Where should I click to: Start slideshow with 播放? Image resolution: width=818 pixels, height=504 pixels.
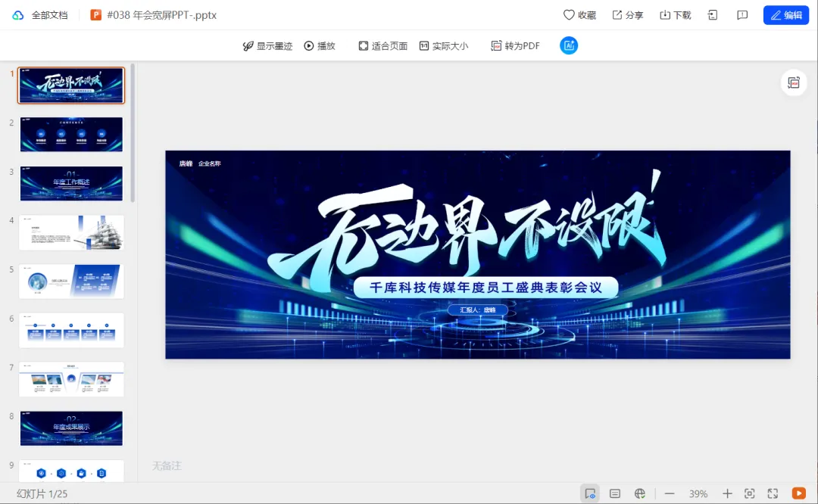320,46
